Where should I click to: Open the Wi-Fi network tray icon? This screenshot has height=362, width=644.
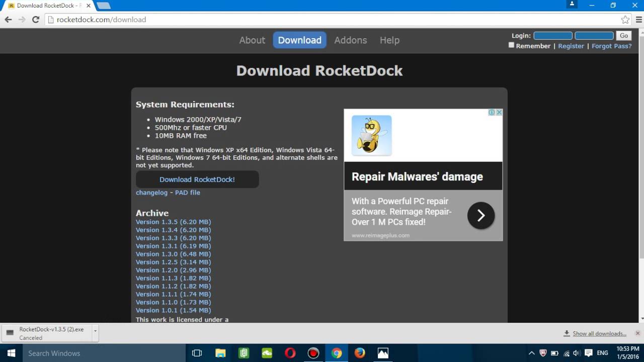tap(567, 353)
